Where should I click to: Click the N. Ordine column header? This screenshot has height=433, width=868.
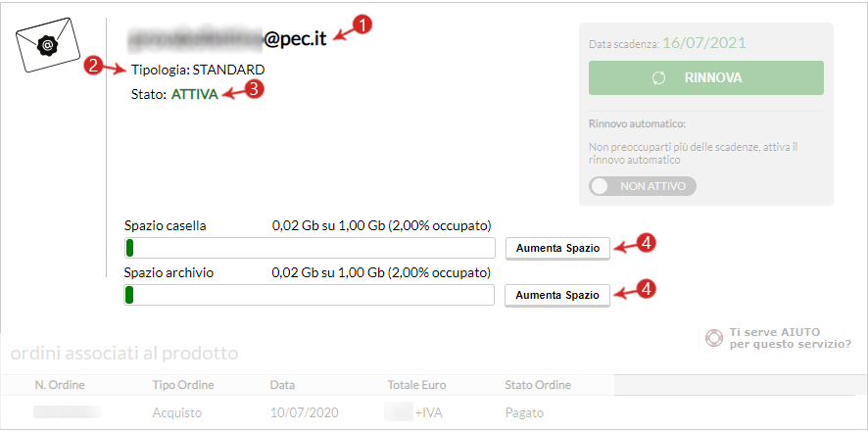[x=60, y=385]
